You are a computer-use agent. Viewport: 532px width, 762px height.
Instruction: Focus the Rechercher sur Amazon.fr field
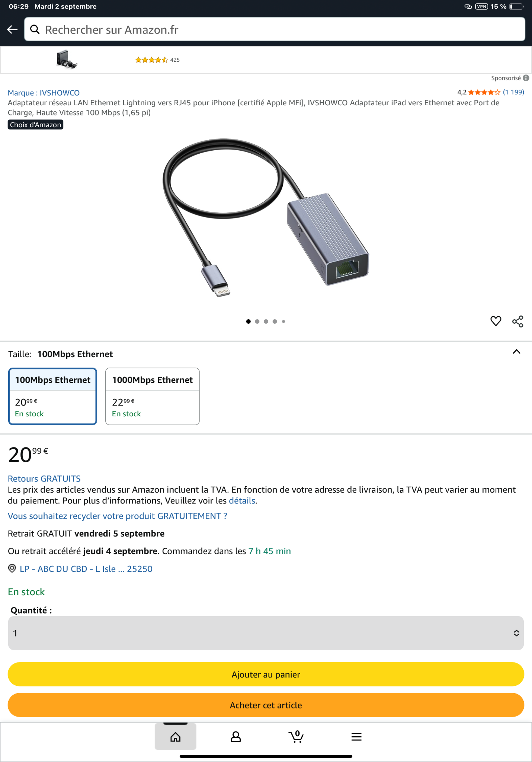tap(275, 29)
